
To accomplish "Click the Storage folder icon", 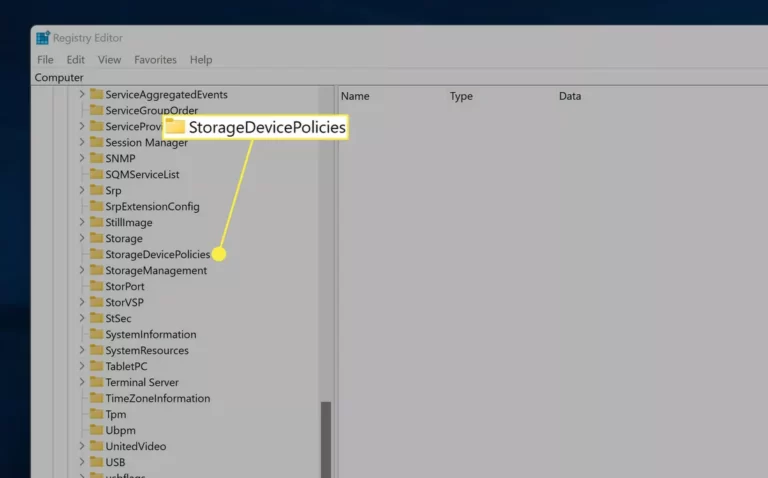I will coord(96,238).
